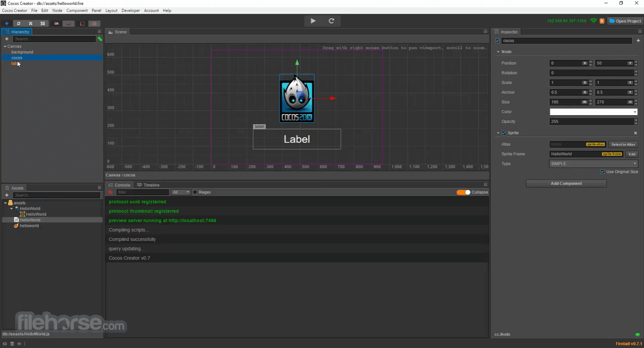Toggle the Sprite component enabled checkbox
This screenshot has height=348, width=644.
point(504,133)
